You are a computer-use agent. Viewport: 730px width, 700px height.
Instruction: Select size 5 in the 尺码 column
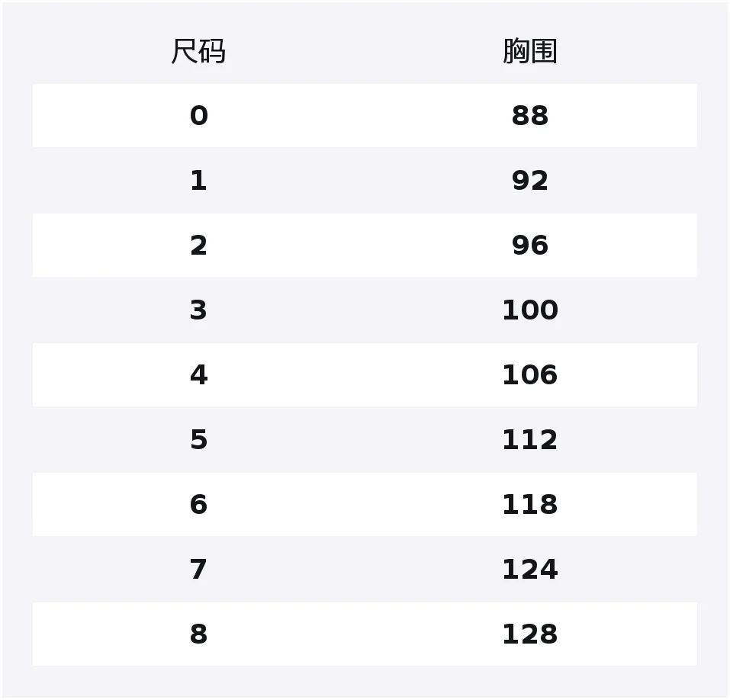[198, 440]
